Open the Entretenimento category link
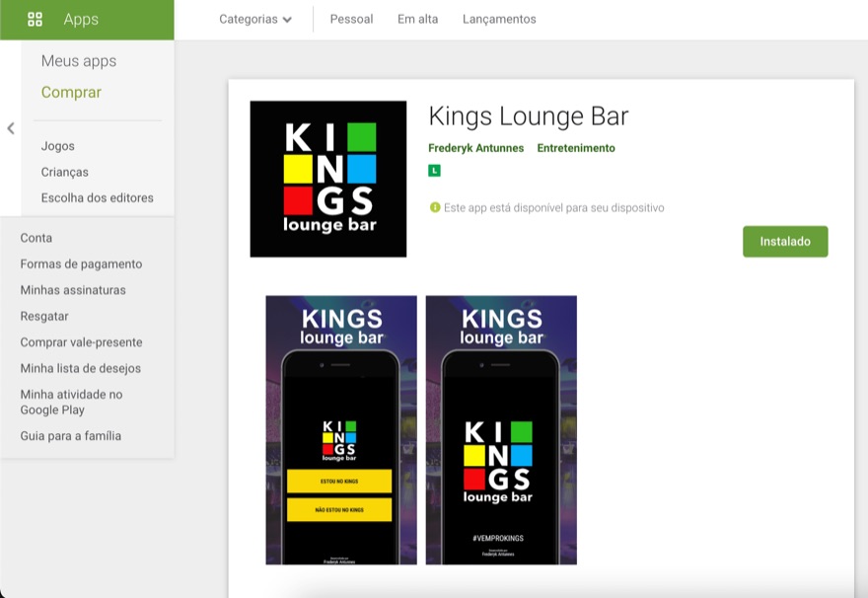Image resolution: width=868 pixels, height=598 pixels. tap(576, 148)
